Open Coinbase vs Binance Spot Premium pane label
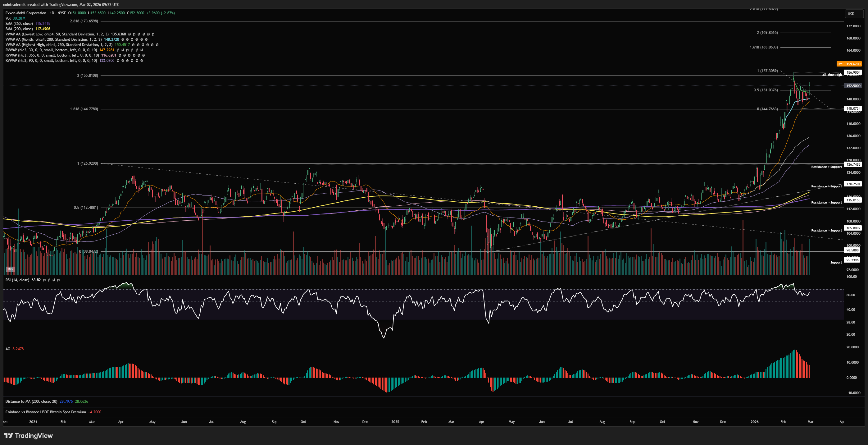Screen dimensions: 868x445 (x=45, y=412)
